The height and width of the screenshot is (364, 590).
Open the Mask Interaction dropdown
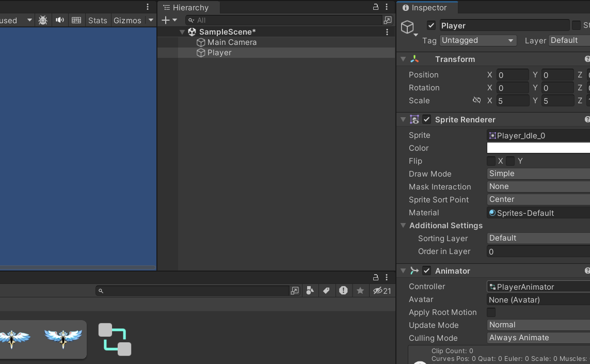[x=538, y=186]
